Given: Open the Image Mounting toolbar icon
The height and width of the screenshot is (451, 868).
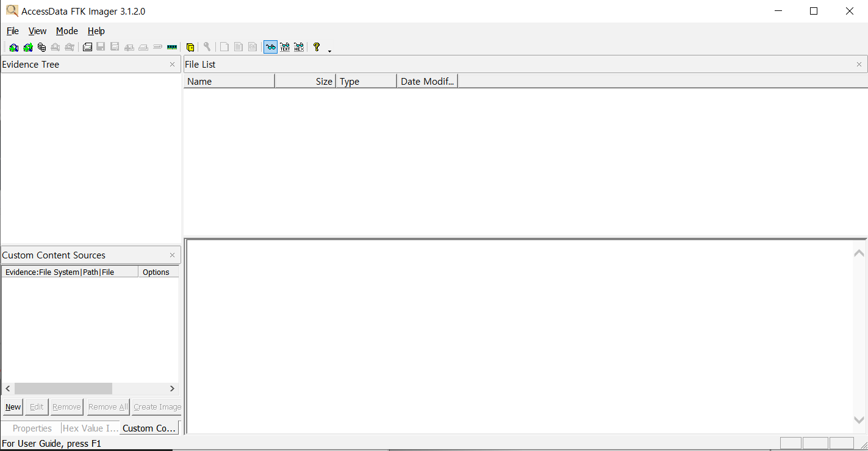Looking at the screenshot, I should point(41,47).
